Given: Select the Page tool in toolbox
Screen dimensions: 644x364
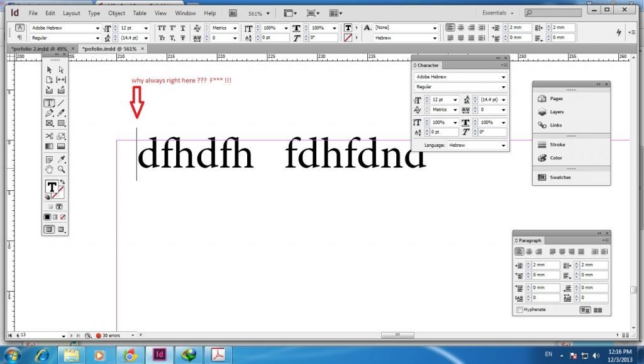Looking at the screenshot, I should pos(49,80).
